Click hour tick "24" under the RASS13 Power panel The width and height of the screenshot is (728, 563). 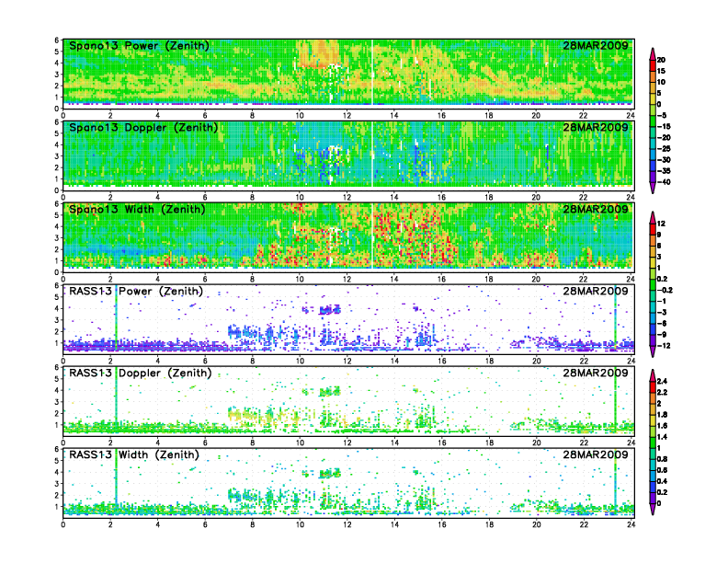(x=631, y=361)
